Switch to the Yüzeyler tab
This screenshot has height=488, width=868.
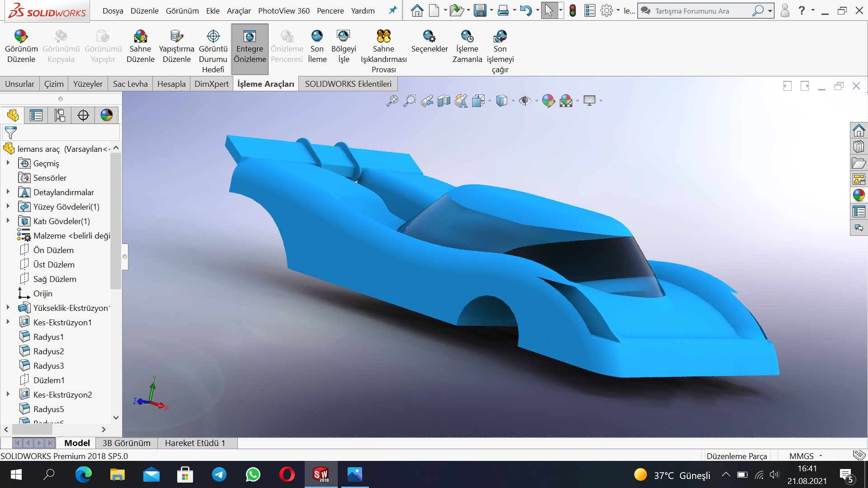(88, 84)
